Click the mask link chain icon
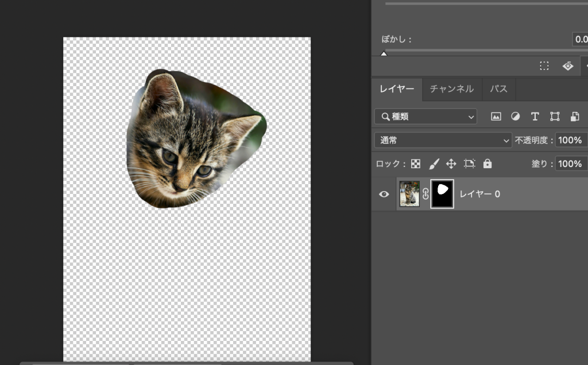This screenshot has height=365, width=588. click(x=425, y=194)
